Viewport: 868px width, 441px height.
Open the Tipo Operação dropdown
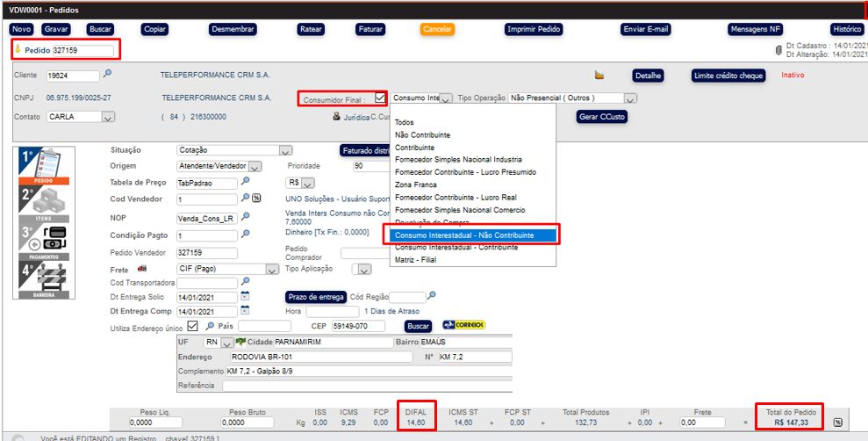pos(629,98)
